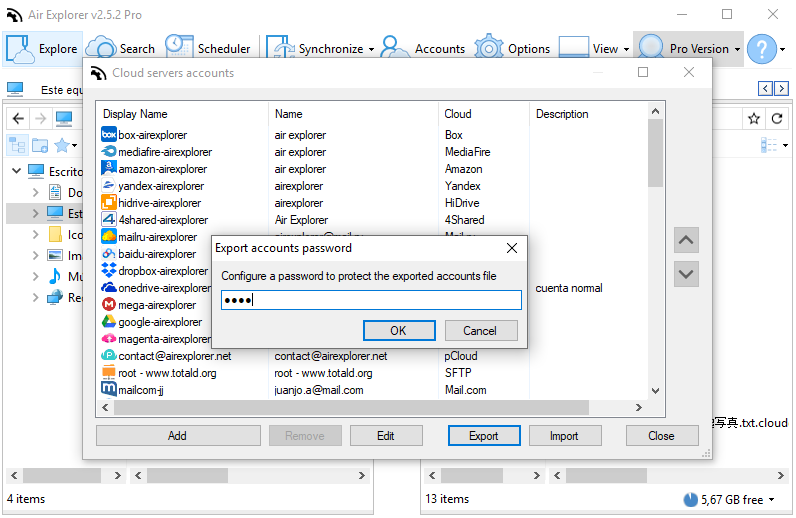The image size is (796, 518).
Task: Click the View toolbar item
Action: (589, 49)
